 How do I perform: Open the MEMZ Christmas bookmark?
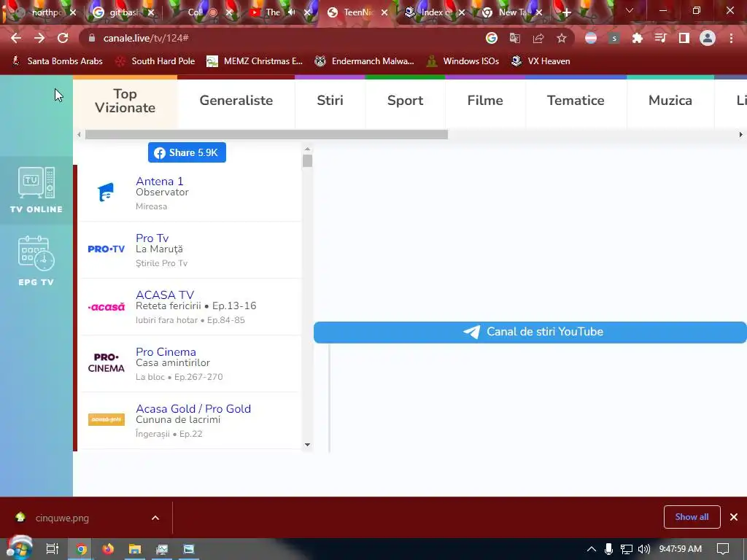(x=255, y=61)
